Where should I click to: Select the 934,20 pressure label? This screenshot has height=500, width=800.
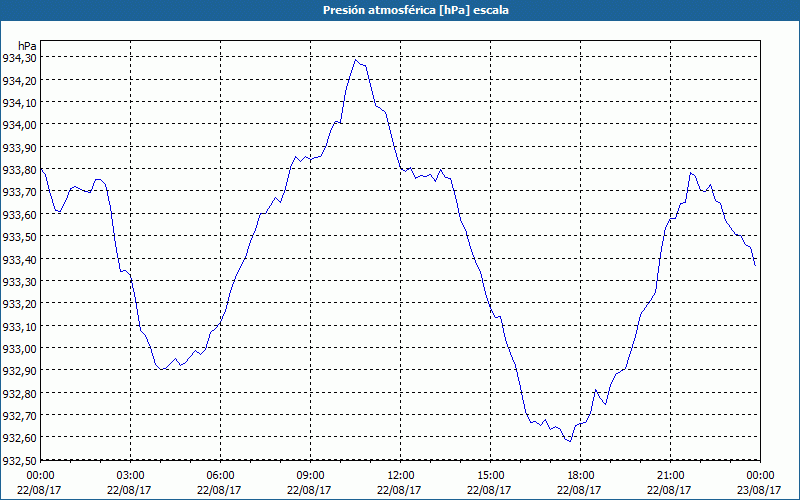coord(20,80)
